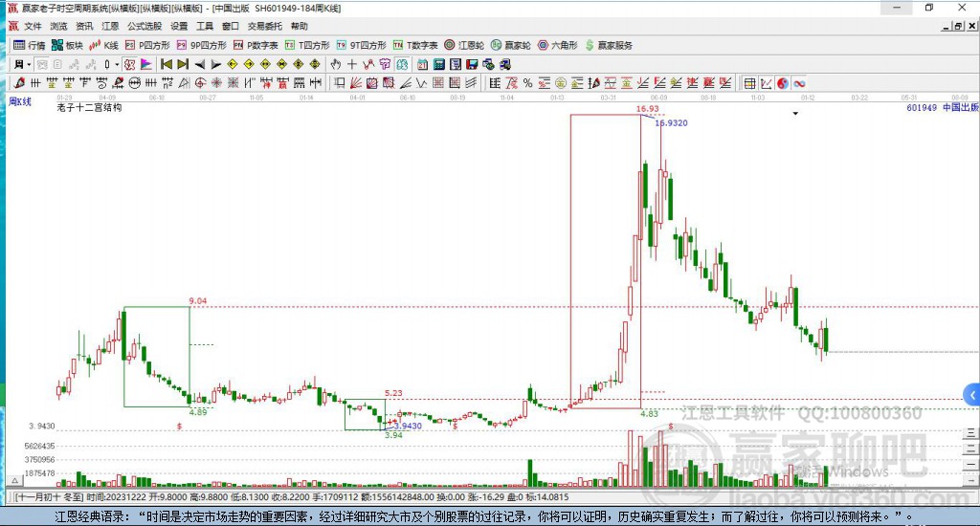Restore the inner chart window via MDI restore button
This screenshot has width=980, height=526.
958,26
